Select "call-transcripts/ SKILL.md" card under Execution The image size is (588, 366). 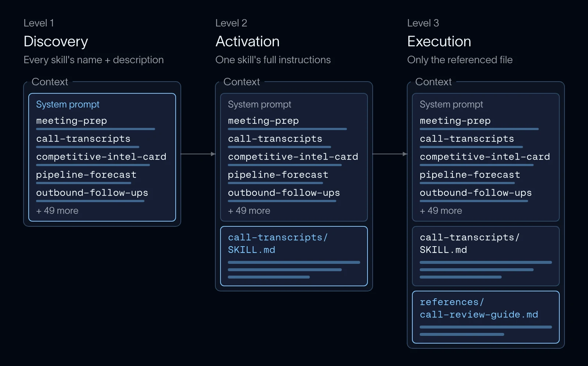(x=486, y=256)
